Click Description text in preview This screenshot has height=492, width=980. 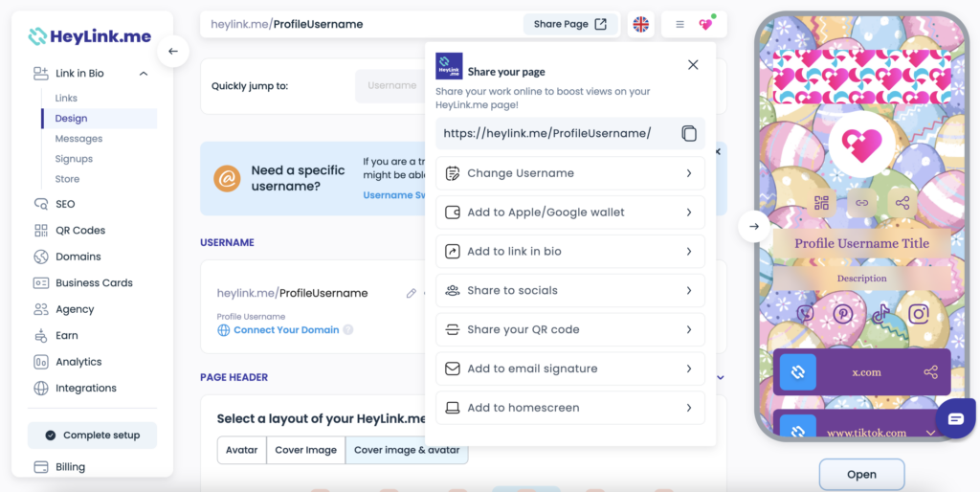[862, 279]
